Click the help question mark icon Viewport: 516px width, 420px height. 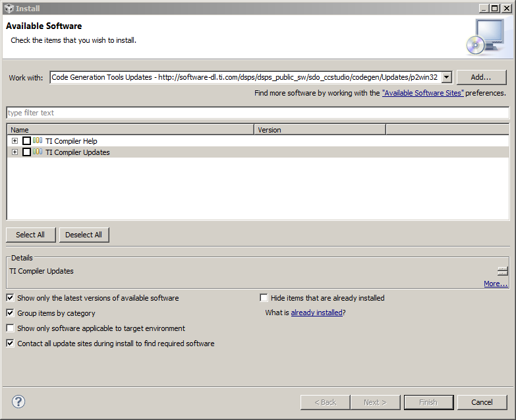tap(18, 402)
